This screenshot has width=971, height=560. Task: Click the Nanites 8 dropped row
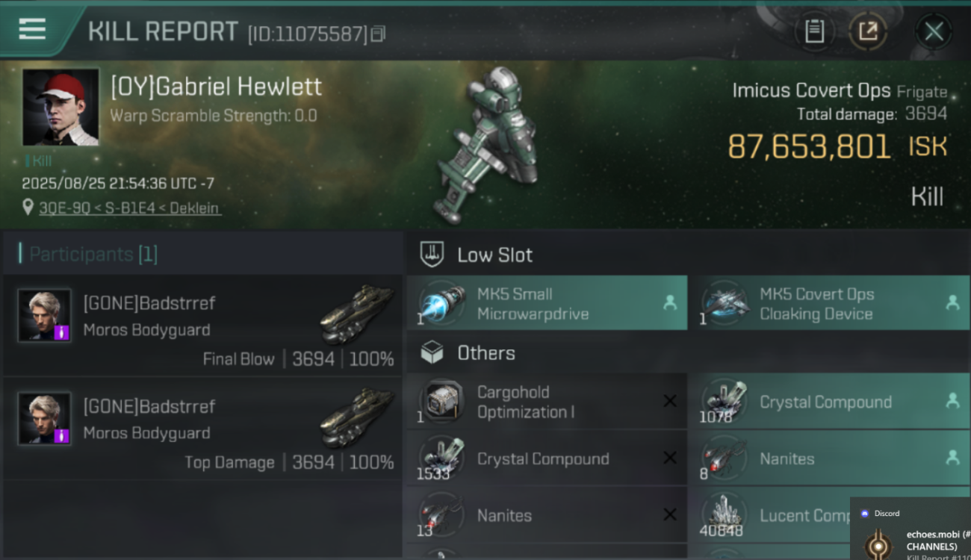828,458
